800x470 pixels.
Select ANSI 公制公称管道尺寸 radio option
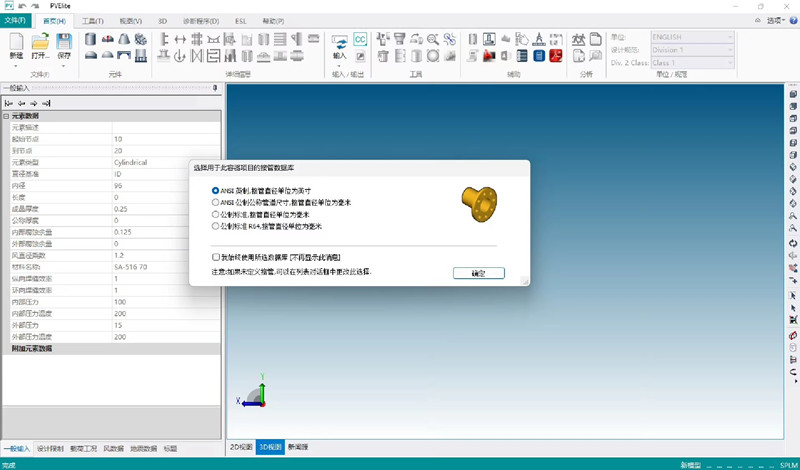pyautogui.click(x=215, y=202)
